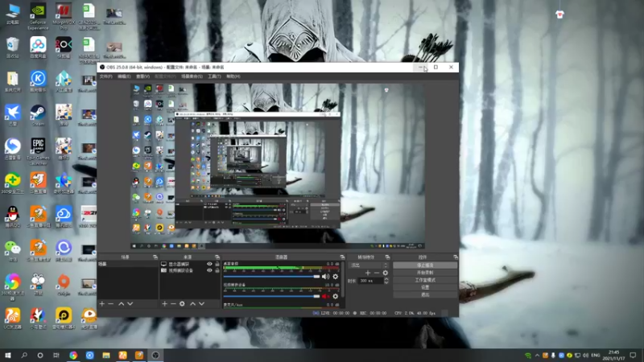Open the 帮助(H) Help menu
The height and width of the screenshot is (362, 644).
point(233,76)
